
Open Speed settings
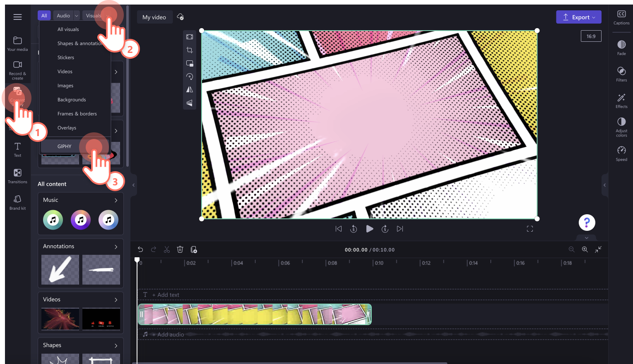(621, 153)
